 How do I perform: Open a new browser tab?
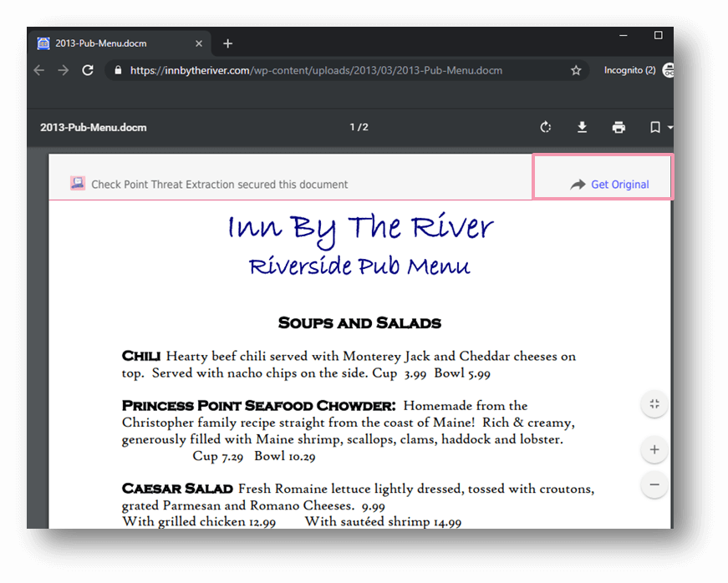pos(227,43)
